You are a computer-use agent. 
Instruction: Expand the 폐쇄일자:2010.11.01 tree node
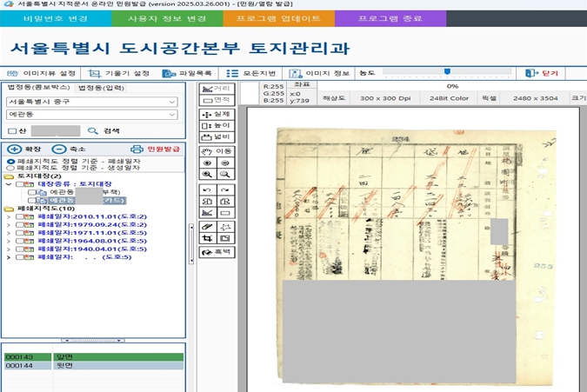pos(9,215)
